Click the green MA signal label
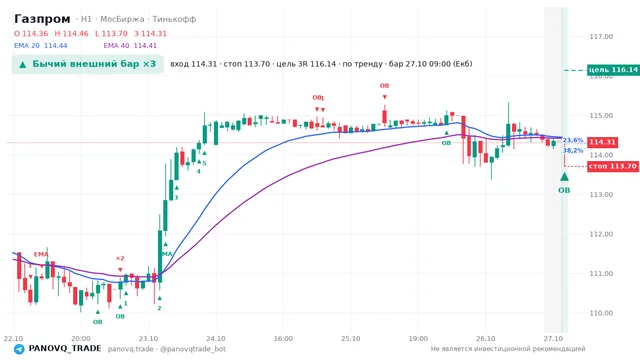The width and height of the screenshot is (640, 360). click(167, 254)
